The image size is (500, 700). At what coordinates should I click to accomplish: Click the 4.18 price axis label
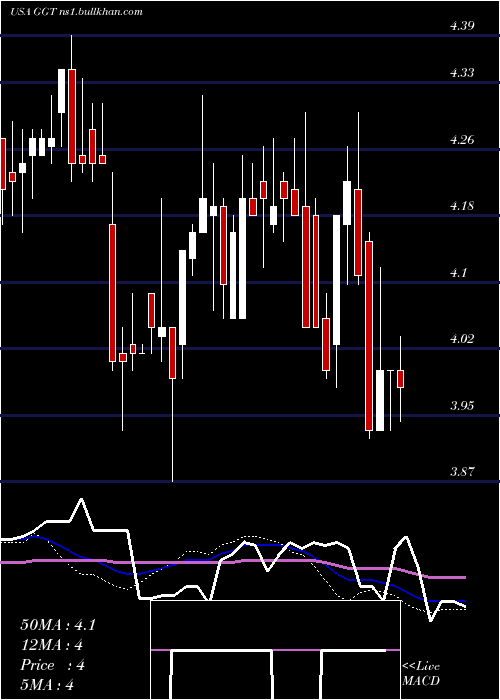click(462, 206)
